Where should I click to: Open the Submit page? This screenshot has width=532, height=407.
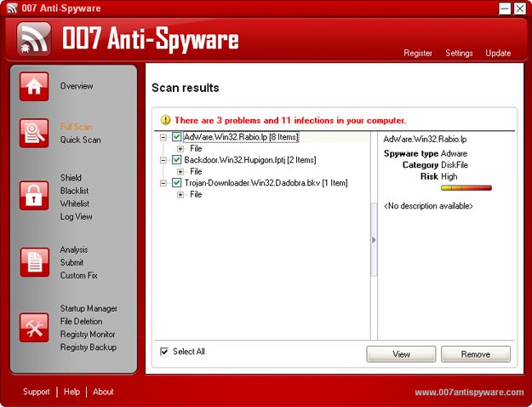point(72,262)
